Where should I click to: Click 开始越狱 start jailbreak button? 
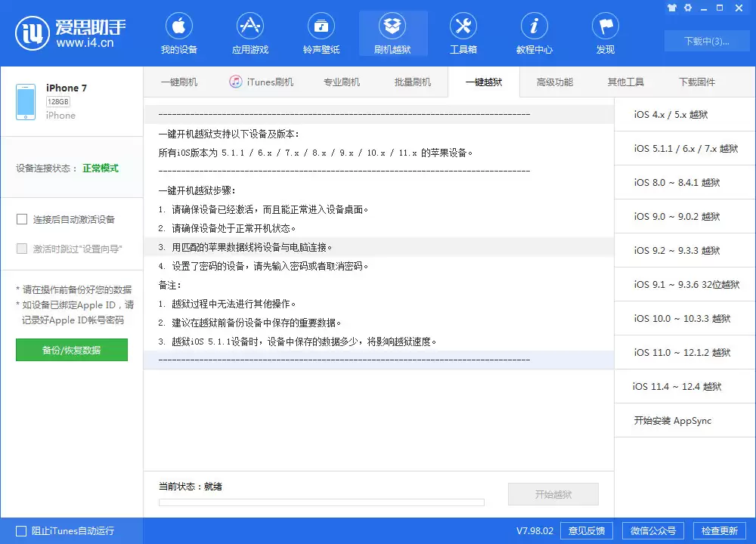click(553, 494)
